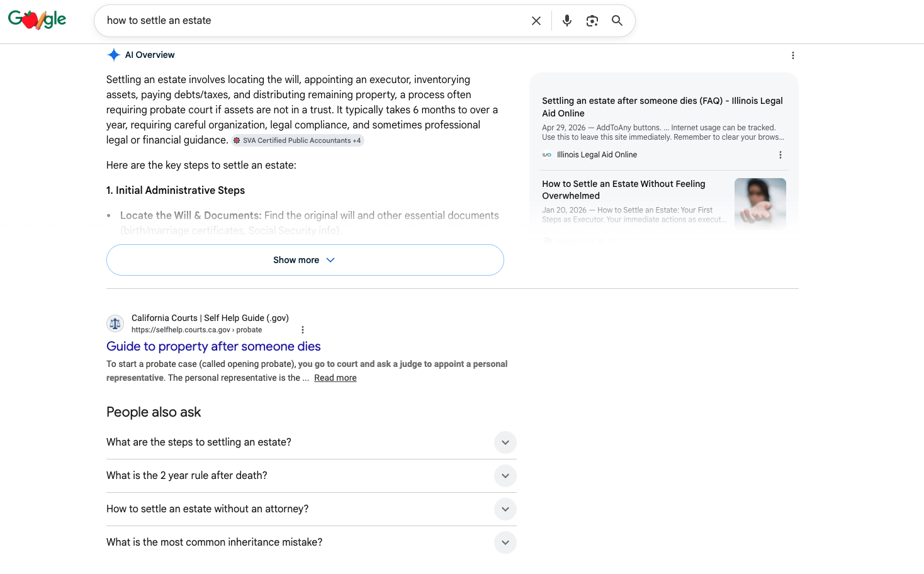Expand 'What is the most common inheritance mistake?'
Screen dimensions: 924x574
(x=312, y=543)
